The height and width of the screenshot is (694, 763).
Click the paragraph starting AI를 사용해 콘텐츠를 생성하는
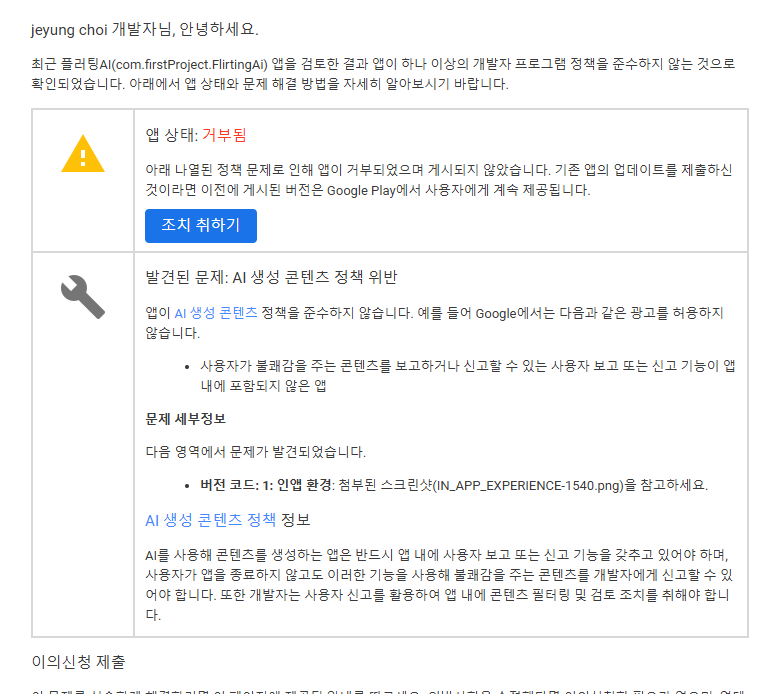tap(439, 585)
